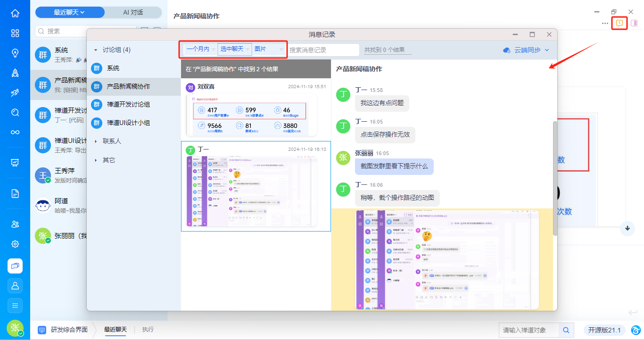Open the 选中聊天 scope dropdown

tap(234, 49)
